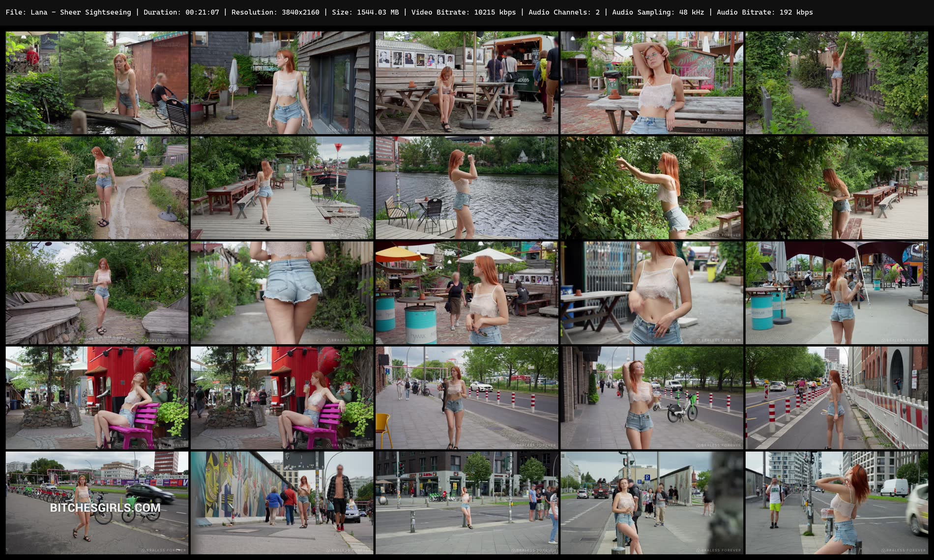
Task: Select thumbnail beside red-white construction barriers
Action: tap(837, 398)
